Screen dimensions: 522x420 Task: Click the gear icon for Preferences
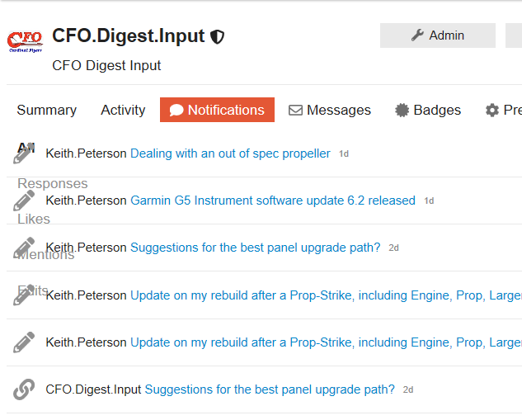492,111
